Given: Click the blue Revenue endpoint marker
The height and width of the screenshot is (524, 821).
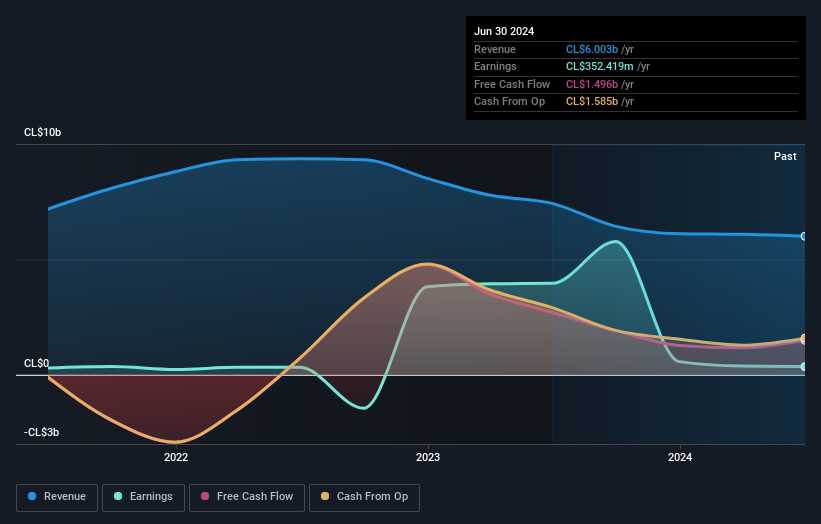Looking at the screenshot, I should pyautogui.click(x=804, y=237).
